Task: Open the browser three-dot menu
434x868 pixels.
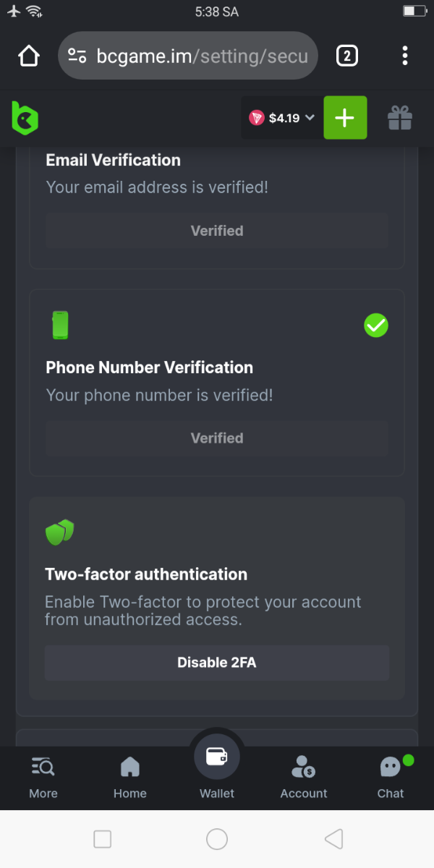Action: [x=405, y=56]
